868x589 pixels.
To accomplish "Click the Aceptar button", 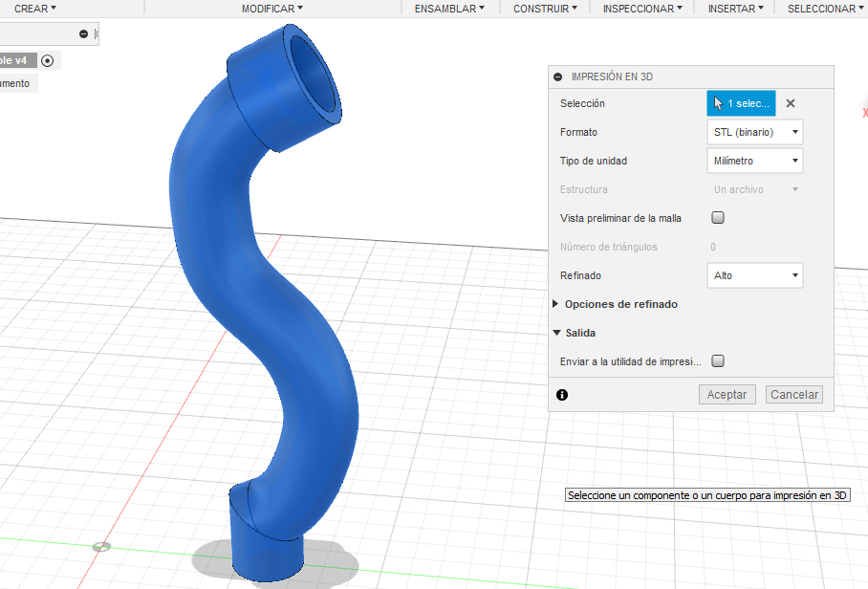I will coord(727,395).
